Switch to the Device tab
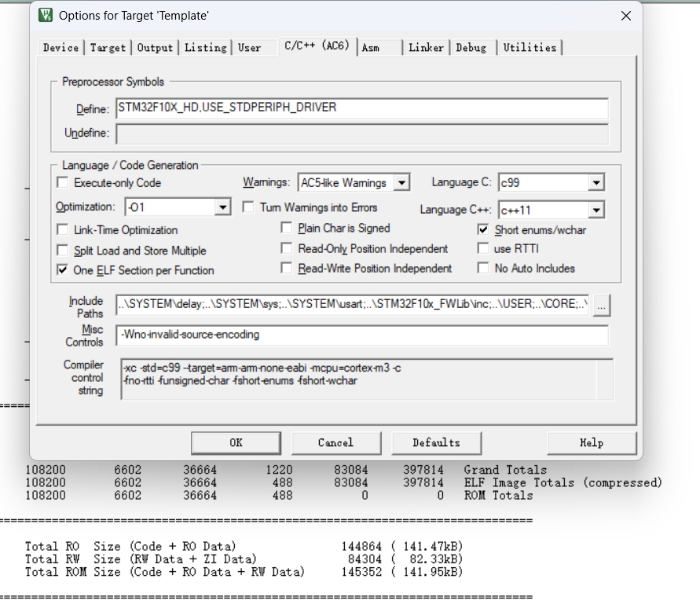 [x=60, y=48]
